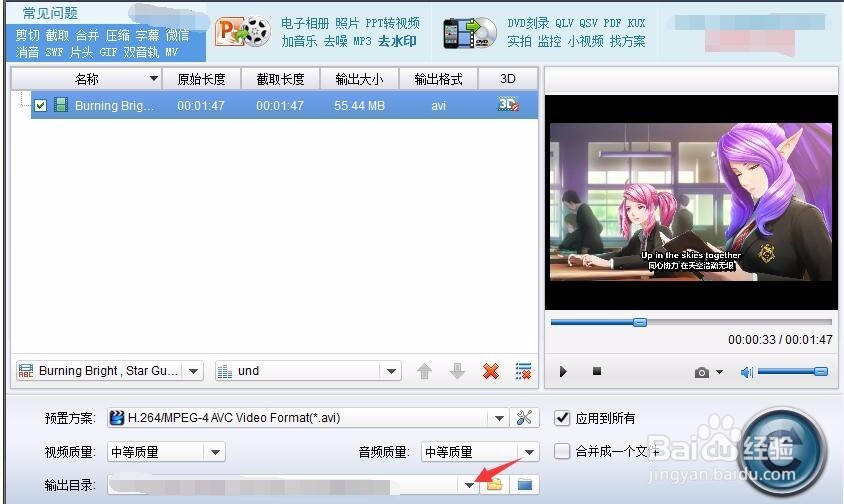Sort by the 原始长度 column header
844x504 pixels.
[x=201, y=79]
